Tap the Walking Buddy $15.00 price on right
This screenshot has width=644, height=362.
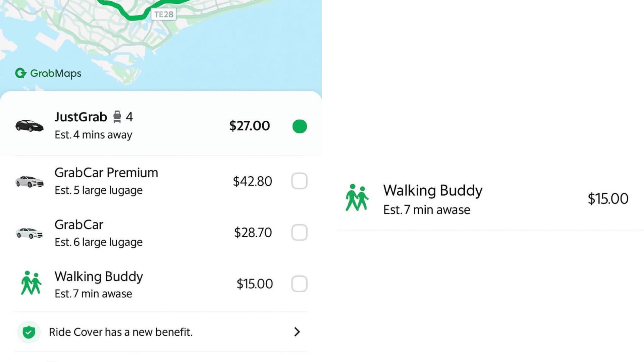click(x=608, y=199)
